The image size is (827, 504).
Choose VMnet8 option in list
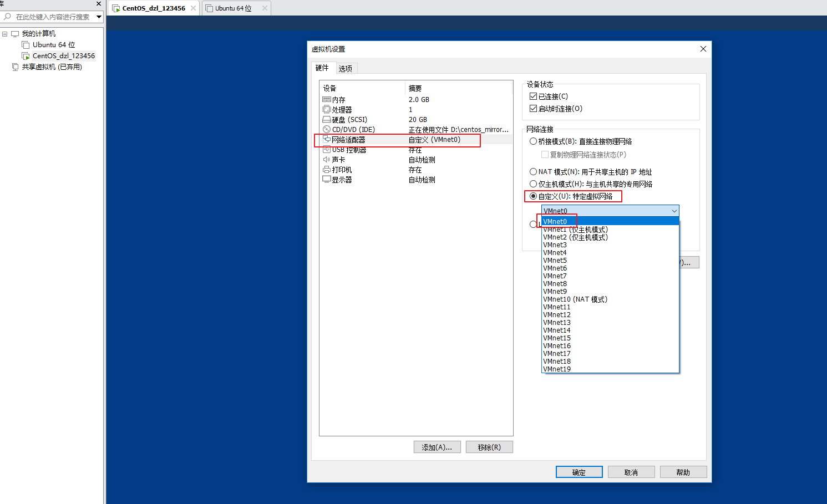[x=610, y=284]
